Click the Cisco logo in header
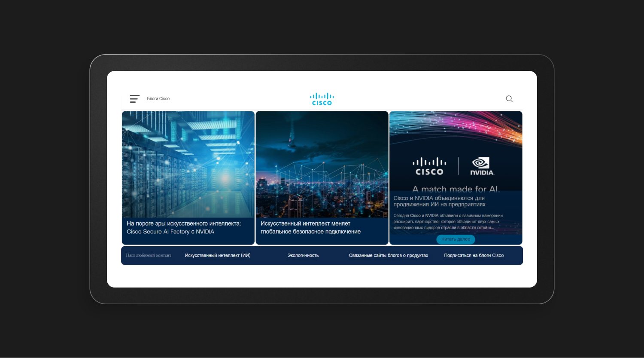Screen dimensions: 644x358 [x=322, y=99]
